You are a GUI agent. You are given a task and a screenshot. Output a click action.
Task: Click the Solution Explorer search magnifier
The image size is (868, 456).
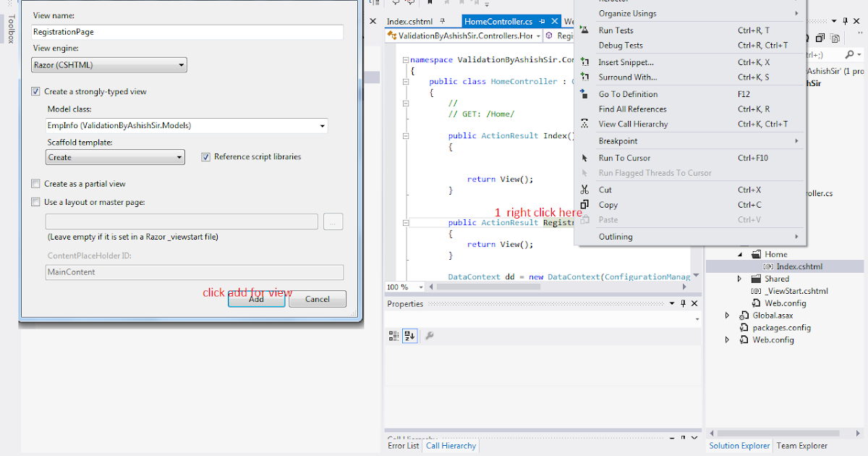(x=848, y=55)
